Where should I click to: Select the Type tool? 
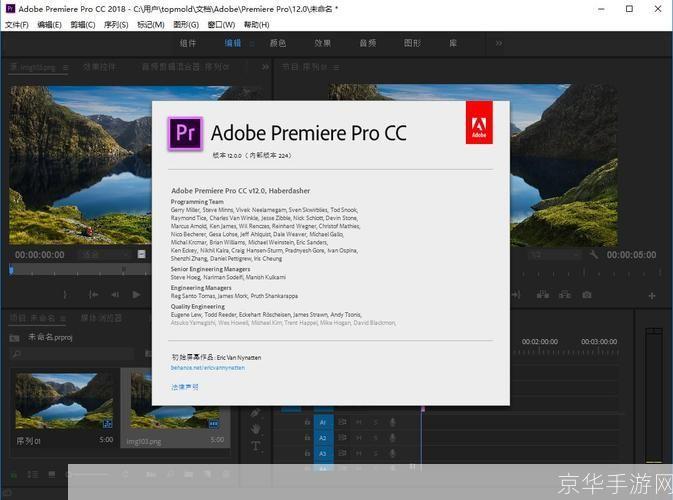click(255, 446)
